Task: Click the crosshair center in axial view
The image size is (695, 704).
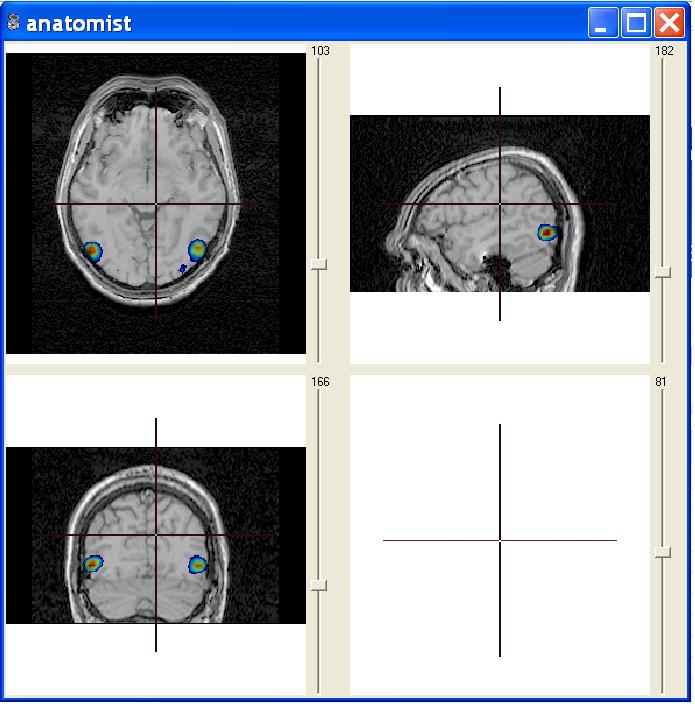Action: point(156,204)
